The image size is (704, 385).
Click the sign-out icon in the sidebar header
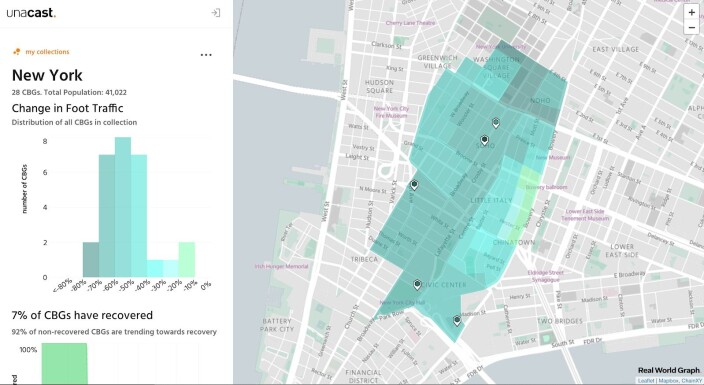(216, 13)
